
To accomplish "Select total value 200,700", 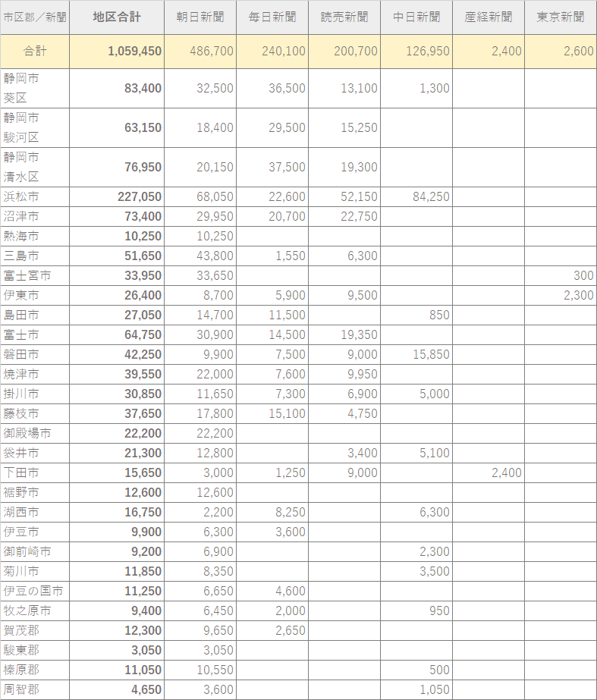I will [344, 52].
